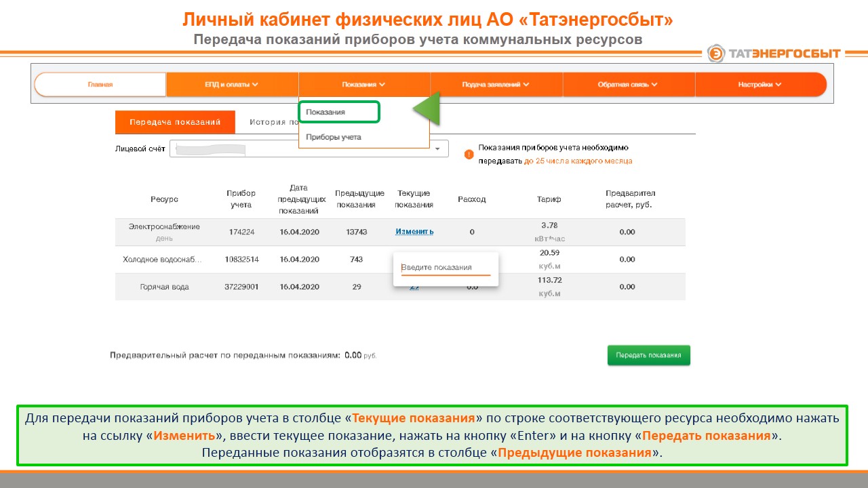Open the Настройки menu
The image size is (868, 488).
click(759, 85)
